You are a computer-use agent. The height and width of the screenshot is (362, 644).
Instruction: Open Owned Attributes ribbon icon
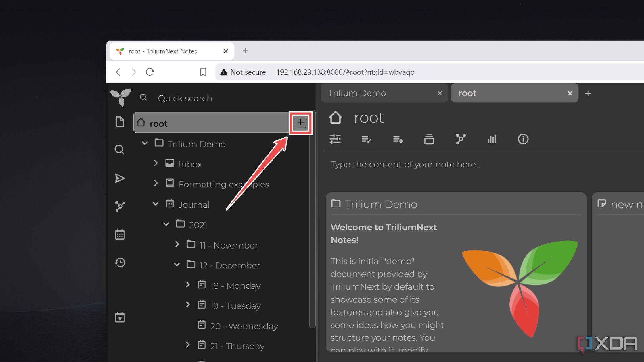[x=366, y=139]
